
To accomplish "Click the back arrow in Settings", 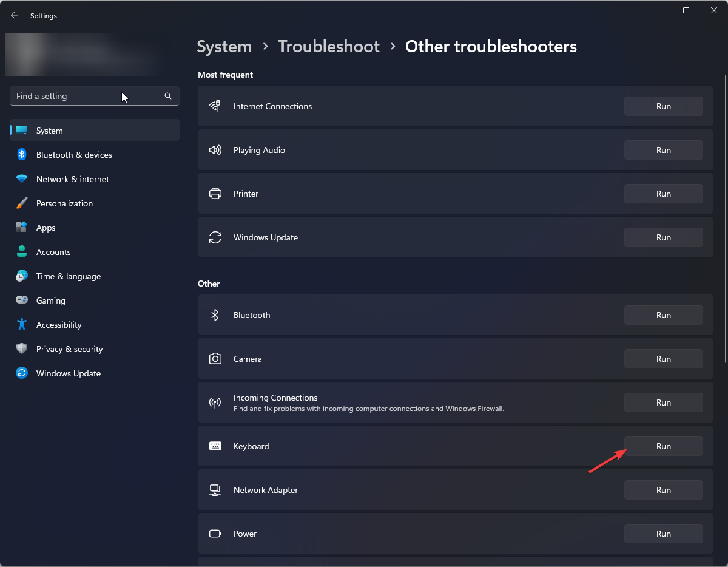I will [15, 16].
